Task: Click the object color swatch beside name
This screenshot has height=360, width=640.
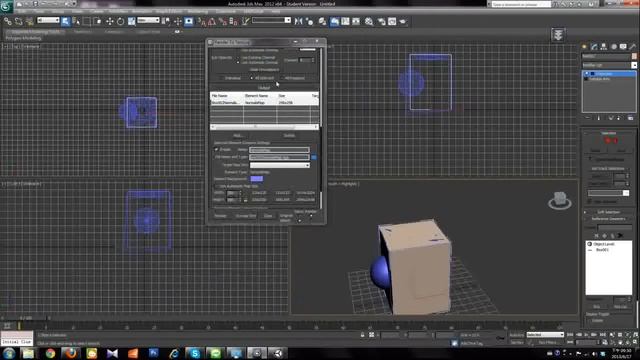Action: tap(634, 56)
